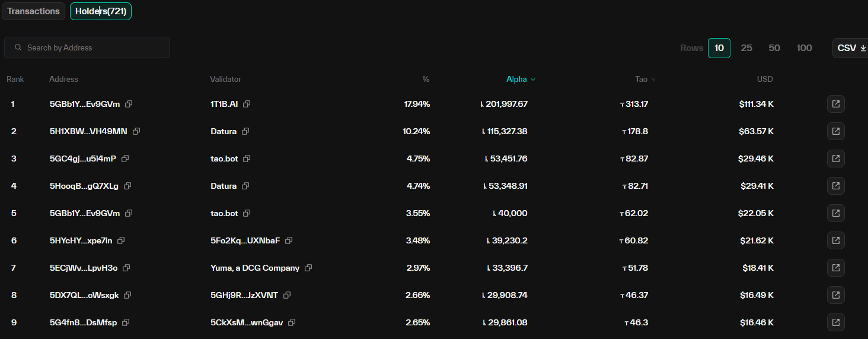This screenshot has height=339, width=868.
Task: Switch to the Transactions tab
Action: tap(33, 11)
